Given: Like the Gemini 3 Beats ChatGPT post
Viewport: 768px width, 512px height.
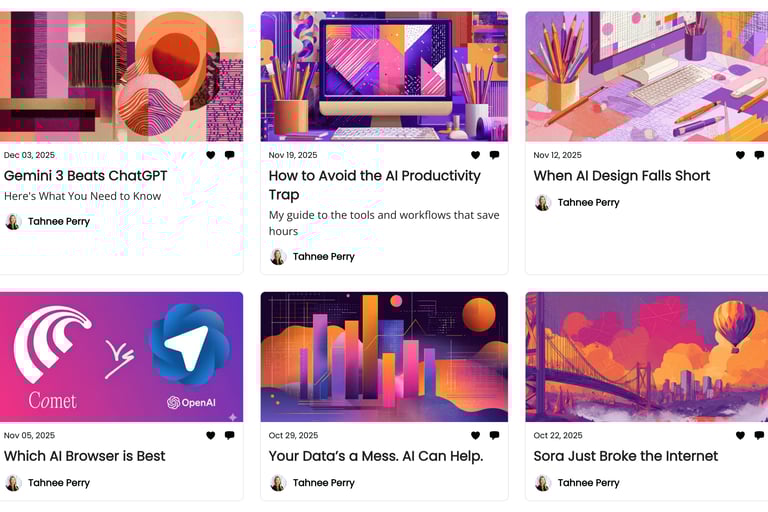Looking at the screenshot, I should click(x=211, y=155).
